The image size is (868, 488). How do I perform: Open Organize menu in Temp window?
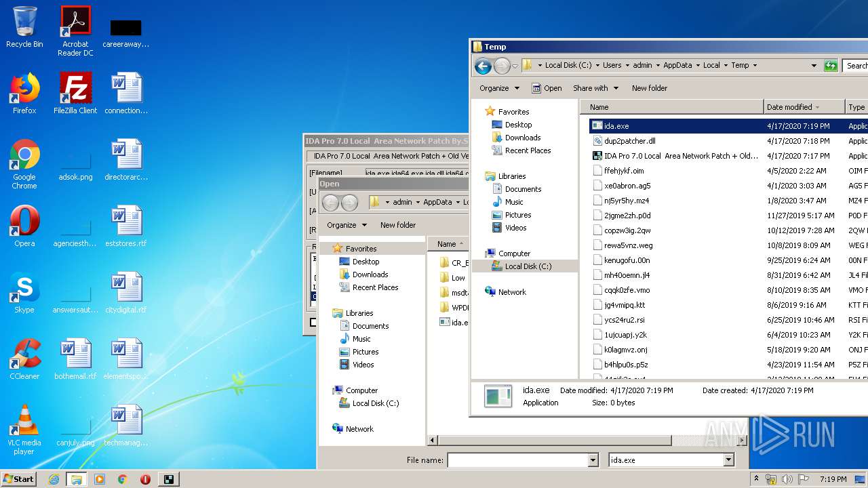tap(499, 88)
